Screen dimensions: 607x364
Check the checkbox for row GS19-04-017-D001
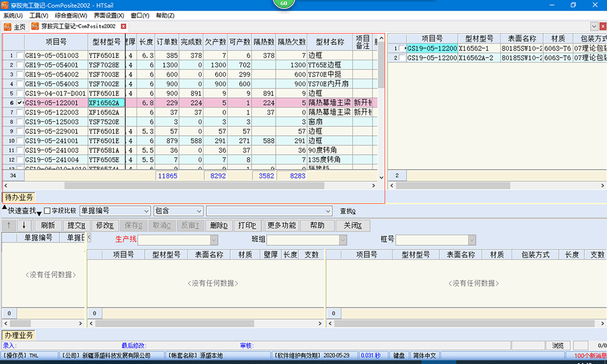[20, 94]
